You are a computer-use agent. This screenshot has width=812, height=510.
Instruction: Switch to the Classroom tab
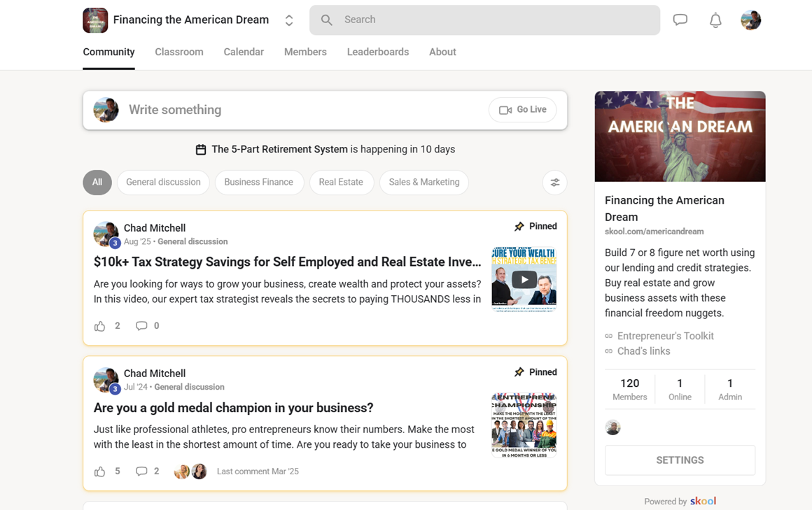coord(179,52)
